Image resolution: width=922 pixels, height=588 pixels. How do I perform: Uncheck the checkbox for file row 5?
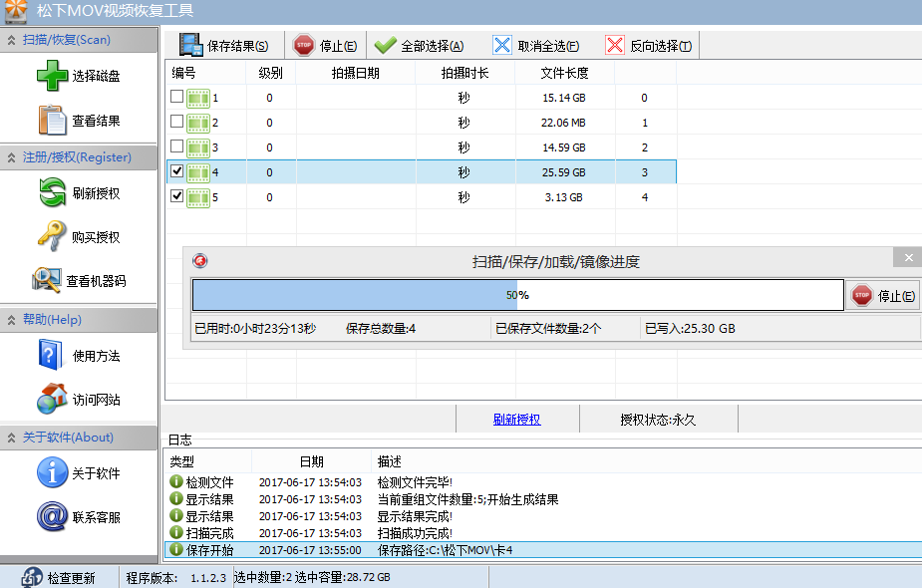point(177,196)
